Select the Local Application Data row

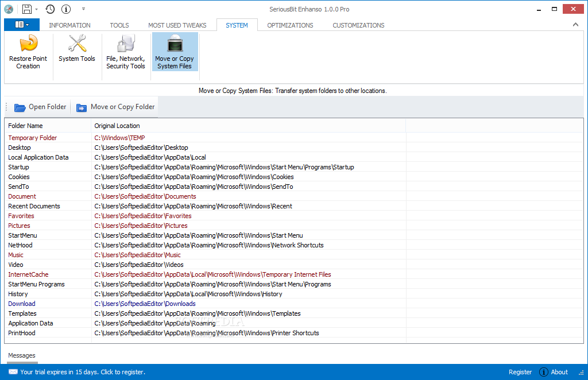coord(293,157)
